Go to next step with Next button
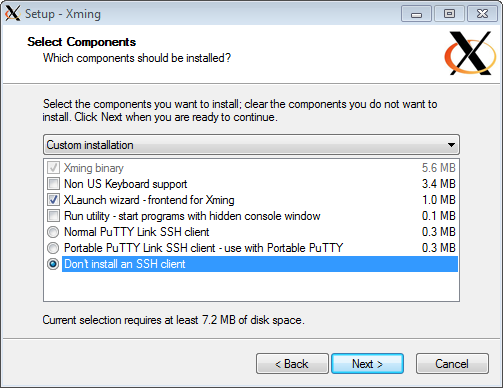 point(367,364)
